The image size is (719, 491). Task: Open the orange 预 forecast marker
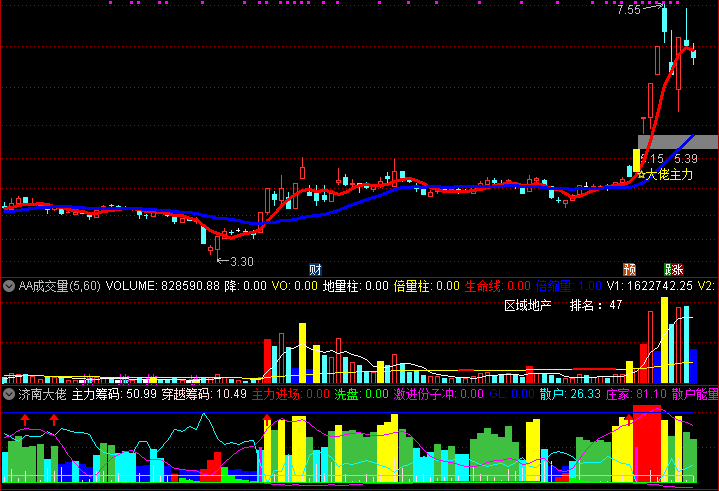click(630, 270)
